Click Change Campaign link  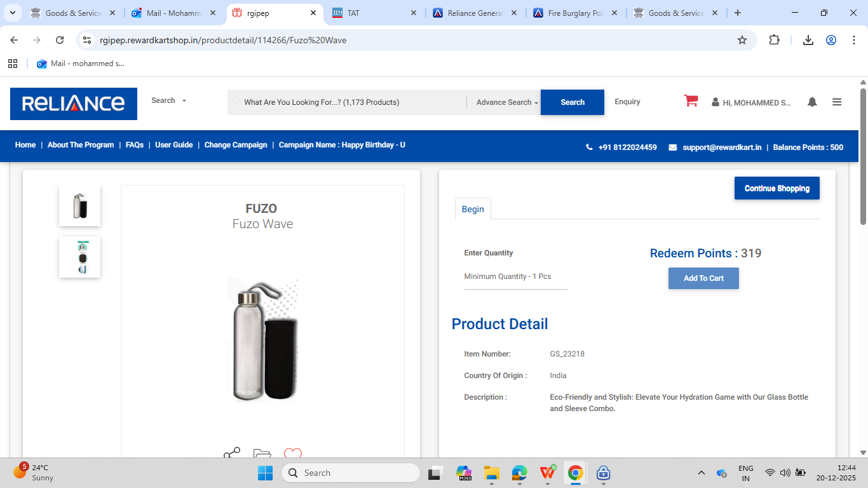(236, 145)
